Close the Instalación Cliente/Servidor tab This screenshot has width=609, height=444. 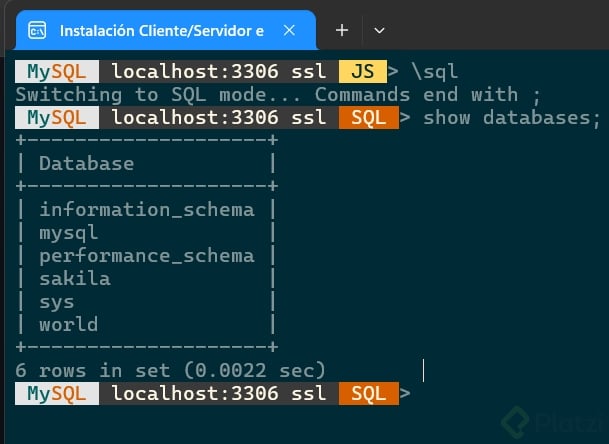pos(289,30)
